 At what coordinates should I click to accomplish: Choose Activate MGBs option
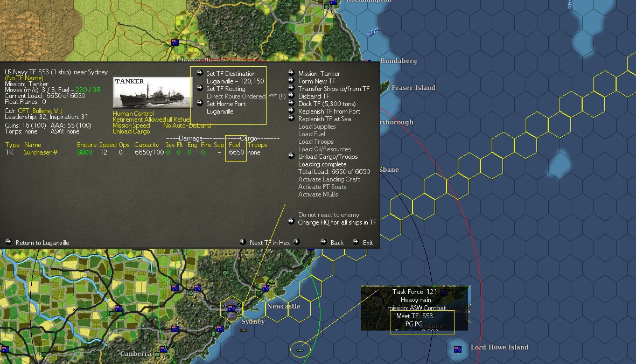tap(318, 194)
